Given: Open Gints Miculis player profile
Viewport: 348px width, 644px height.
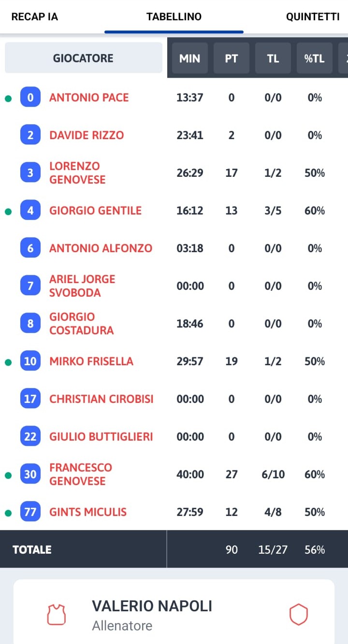Looking at the screenshot, I should click(88, 512).
